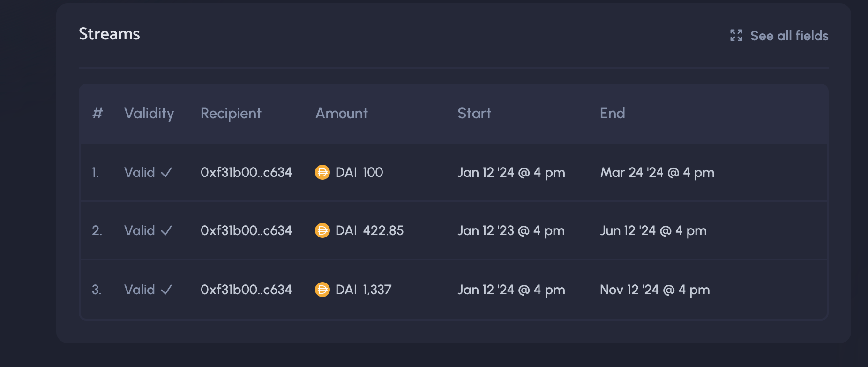Select the recipient address in stream 1
Screen dimensions: 868x367
click(246, 173)
